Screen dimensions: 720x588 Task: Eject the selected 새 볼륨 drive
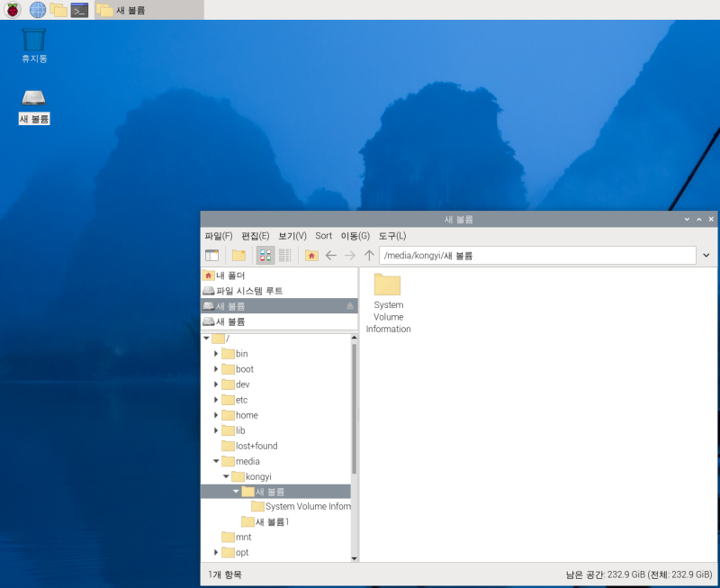350,306
